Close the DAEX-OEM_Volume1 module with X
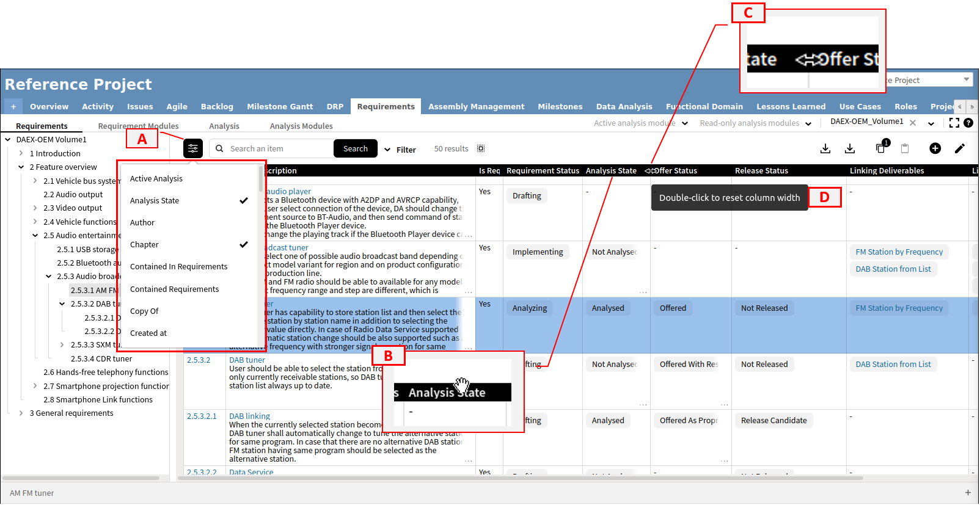The width and height of the screenshot is (980, 505). [913, 123]
